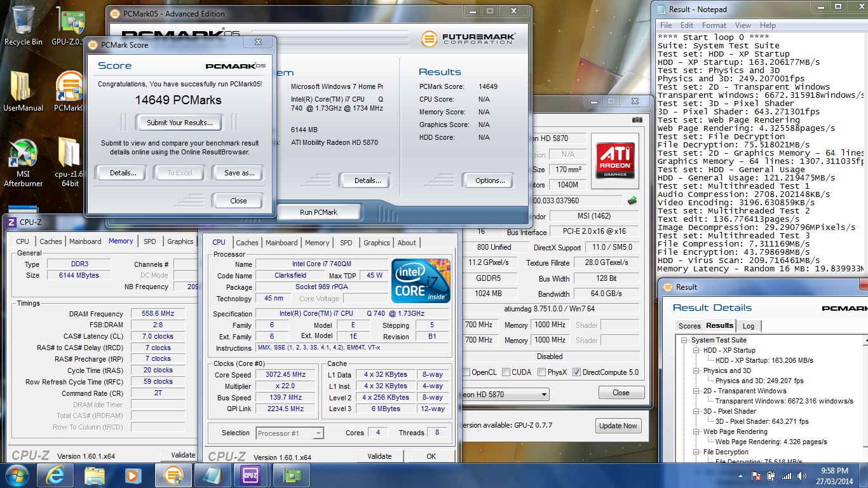Image resolution: width=868 pixels, height=488 pixels.
Task: Open Notepad's Format menu
Action: [x=714, y=25]
